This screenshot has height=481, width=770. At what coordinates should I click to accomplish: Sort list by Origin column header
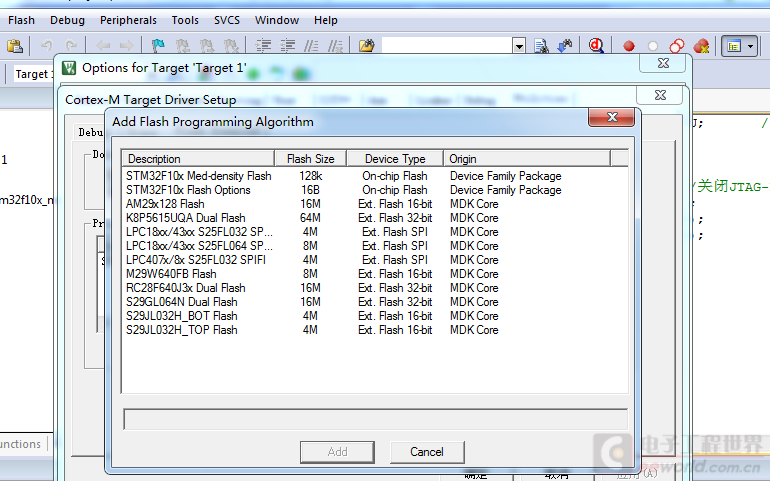click(x=527, y=159)
